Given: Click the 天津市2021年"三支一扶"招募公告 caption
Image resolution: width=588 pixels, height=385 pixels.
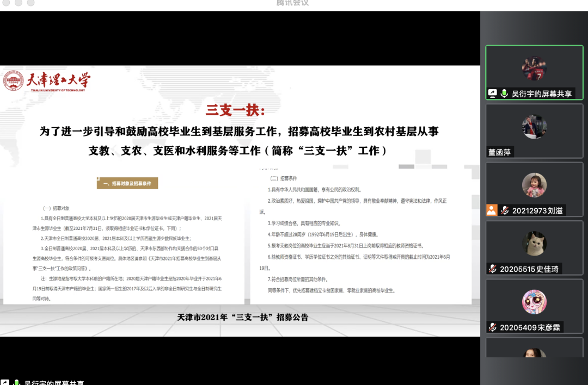Looking at the screenshot, I should point(242,317).
